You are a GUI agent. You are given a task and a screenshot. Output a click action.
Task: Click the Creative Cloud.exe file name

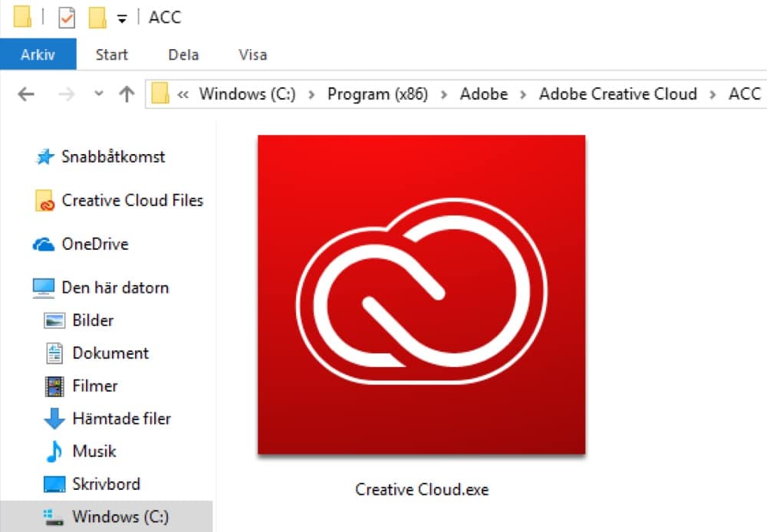422,490
